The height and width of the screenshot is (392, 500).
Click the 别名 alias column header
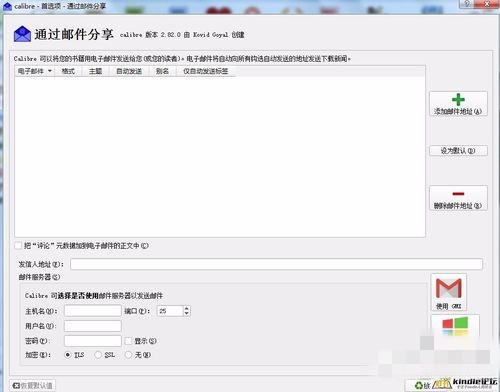pos(162,71)
